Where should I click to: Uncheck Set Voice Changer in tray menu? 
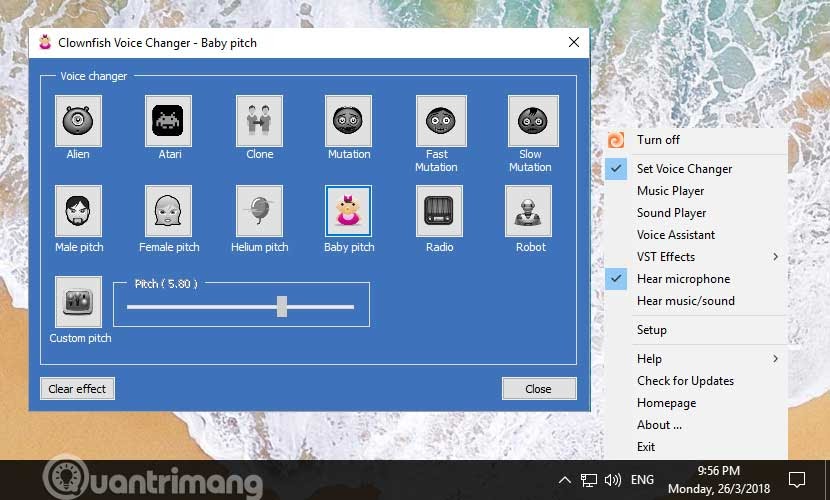coord(696,169)
